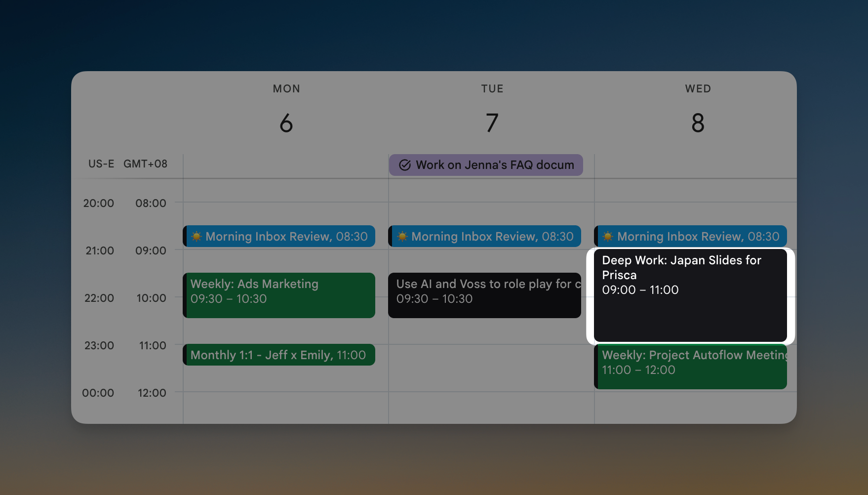Click the sun icon on Wednesday's Inbox Review

tap(608, 237)
